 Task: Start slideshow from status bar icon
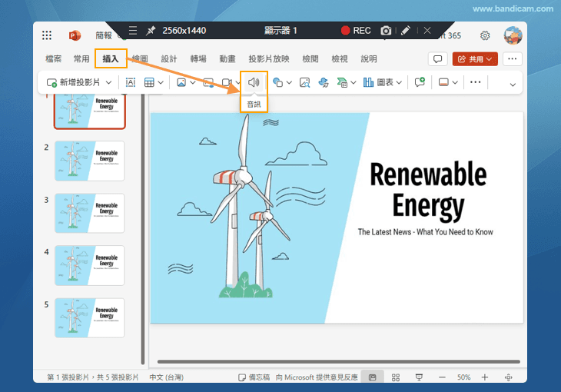419,377
